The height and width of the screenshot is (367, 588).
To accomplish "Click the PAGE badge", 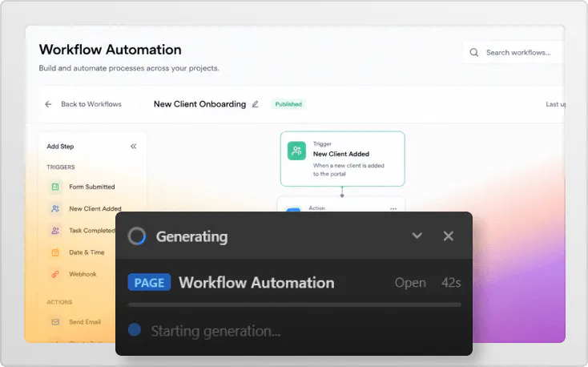I will (149, 283).
